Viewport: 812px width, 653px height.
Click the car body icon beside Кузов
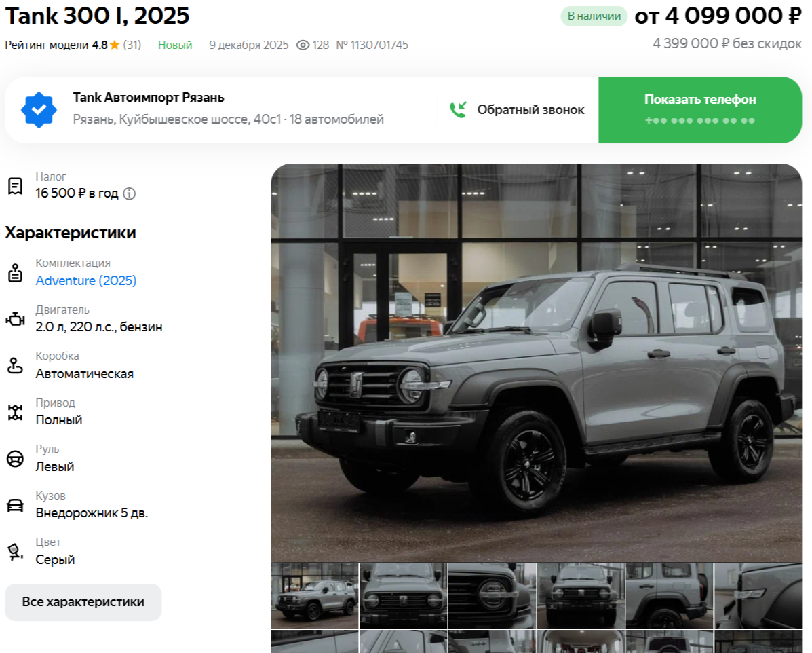point(15,505)
